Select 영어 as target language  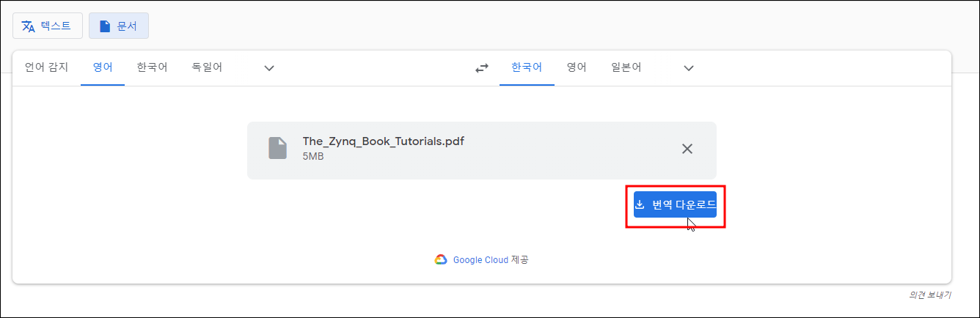click(577, 67)
